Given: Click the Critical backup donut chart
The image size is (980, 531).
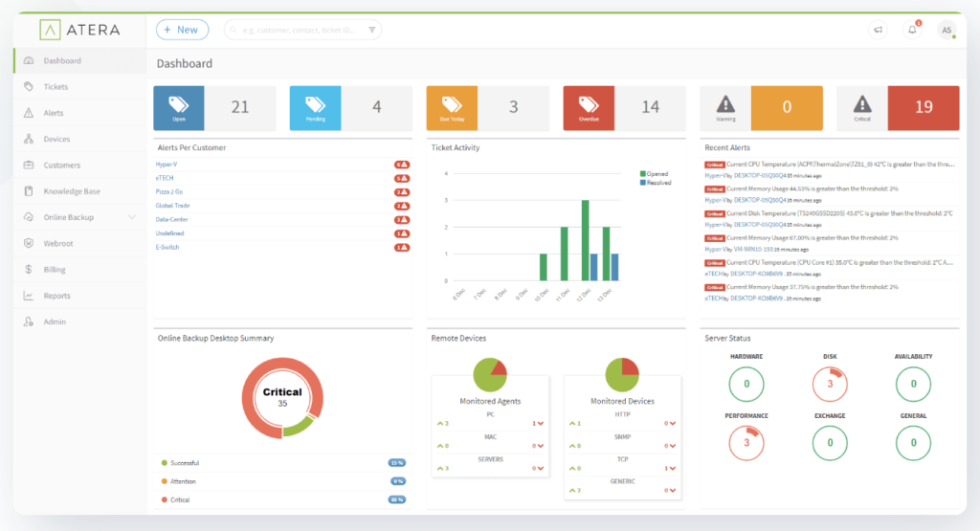Looking at the screenshot, I should click(x=282, y=398).
